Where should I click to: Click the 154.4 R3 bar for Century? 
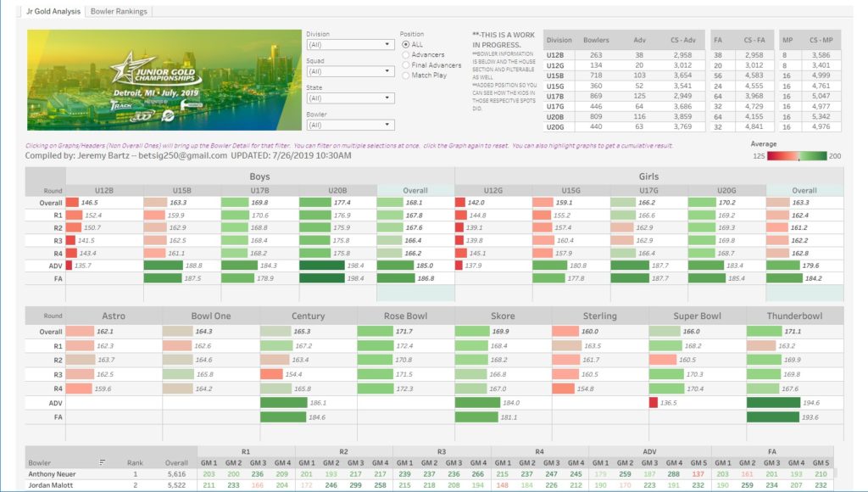pyautogui.click(x=271, y=374)
